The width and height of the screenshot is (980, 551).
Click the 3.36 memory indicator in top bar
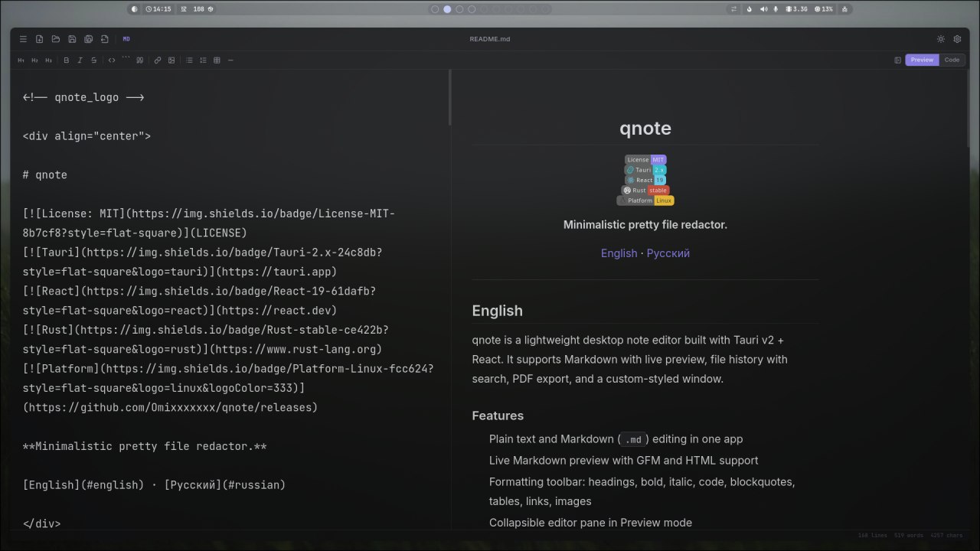pyautogui.click(x=796, y=9)
